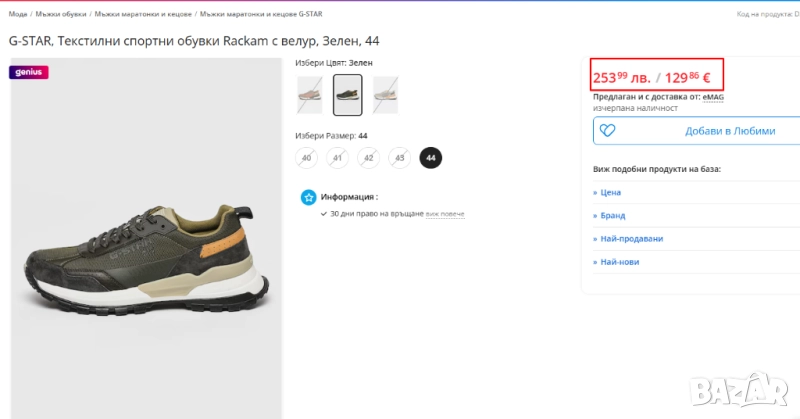
Task: Expand the Най-нови similar products
Action: pyautogui.click(x=619, y=262)
